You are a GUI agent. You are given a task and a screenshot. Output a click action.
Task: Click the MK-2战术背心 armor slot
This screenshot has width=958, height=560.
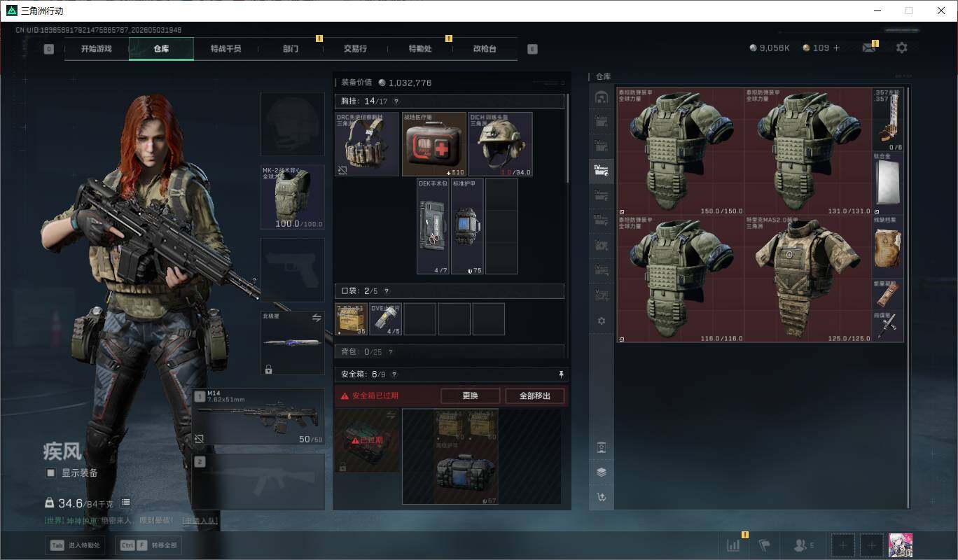pyautogui.click(x=293, y=197)
